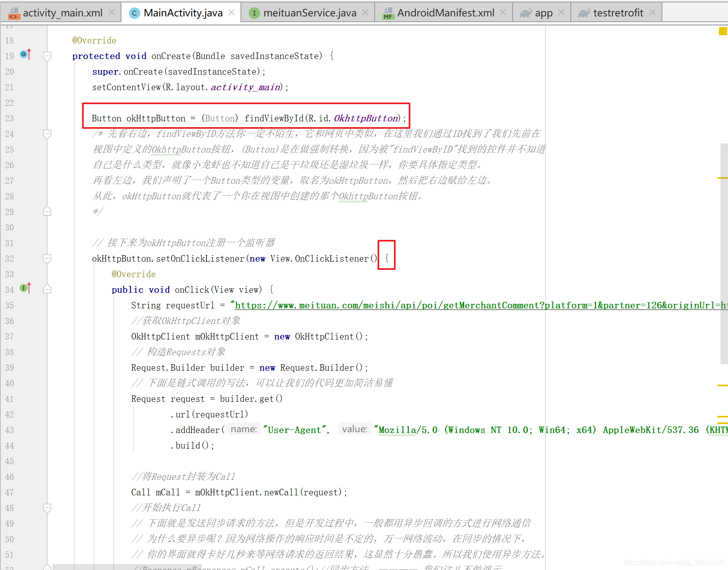Click the MainActivity class icon in tab

point(134,13)
